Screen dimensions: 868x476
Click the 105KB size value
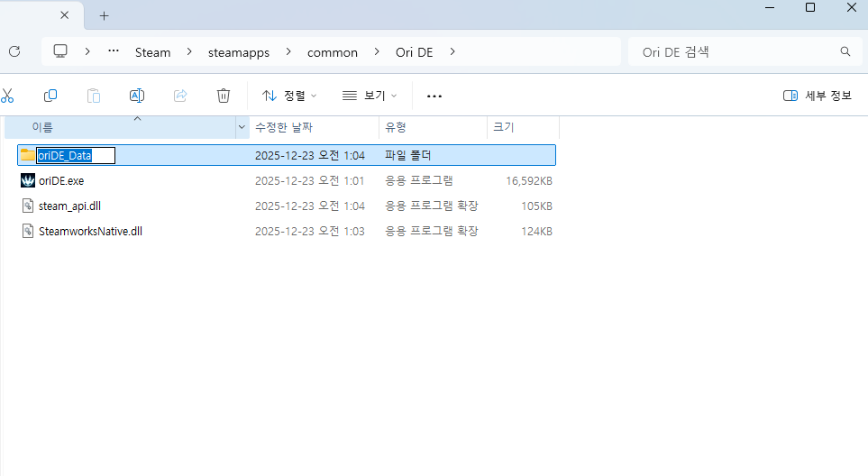pyautogui.click(x=536, y=206)
